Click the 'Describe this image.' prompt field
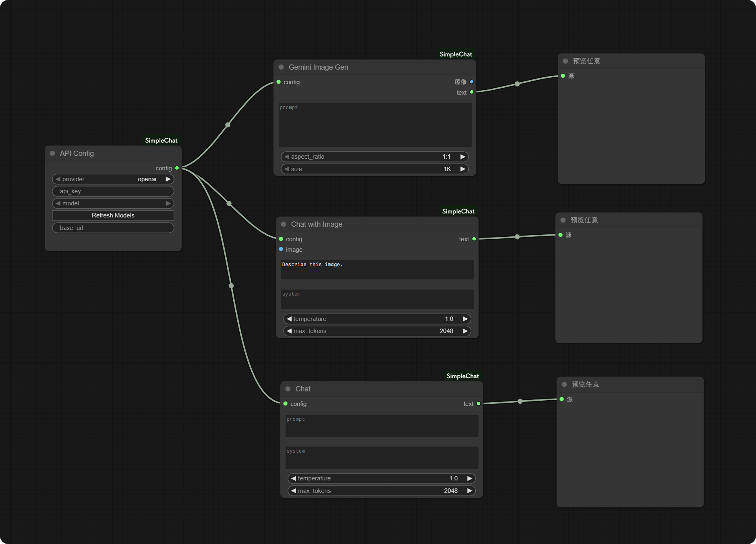Image resolution: width=756 pixels, height=544 pixels. [x=377, y=270]
